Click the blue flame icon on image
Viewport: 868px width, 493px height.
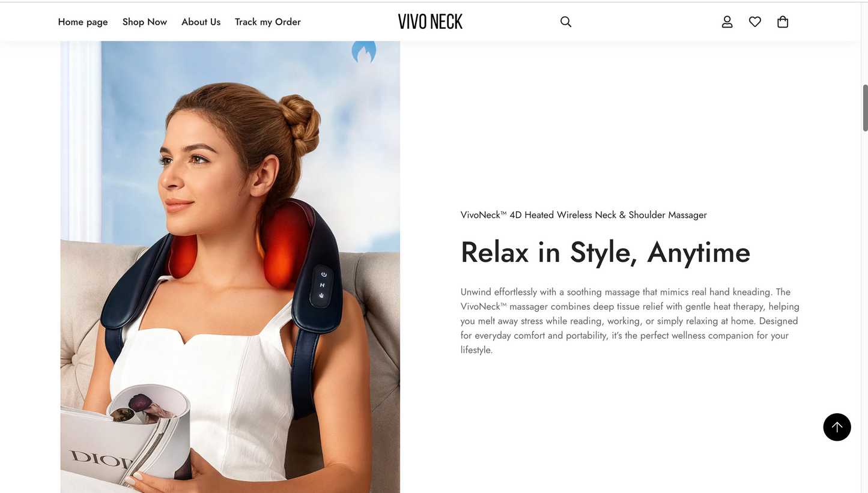tap(364, 52)
